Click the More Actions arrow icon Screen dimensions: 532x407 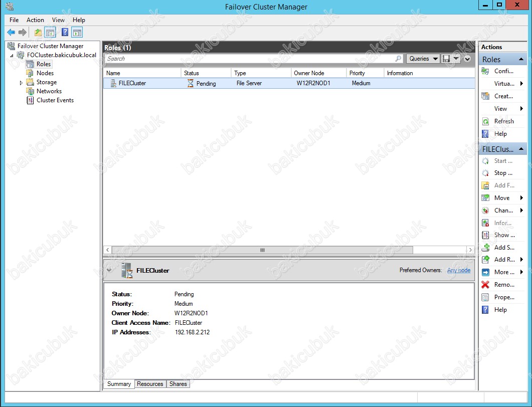tap(485, 272)
